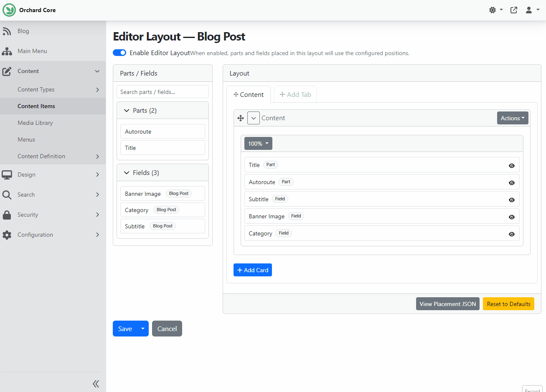This screenshot has height=392, width=546.
Task: Click View Placement JSON button
Action: (x=448, y=304)
